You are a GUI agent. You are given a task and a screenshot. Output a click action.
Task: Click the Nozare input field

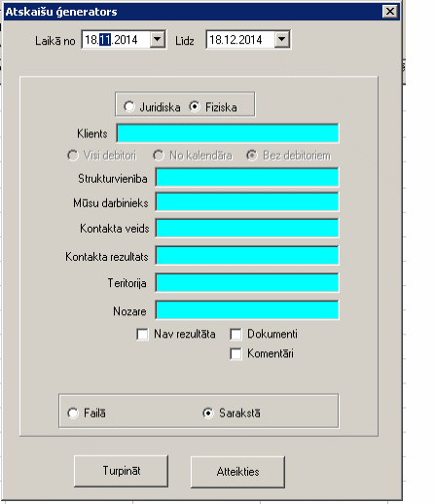click(247, 310)
